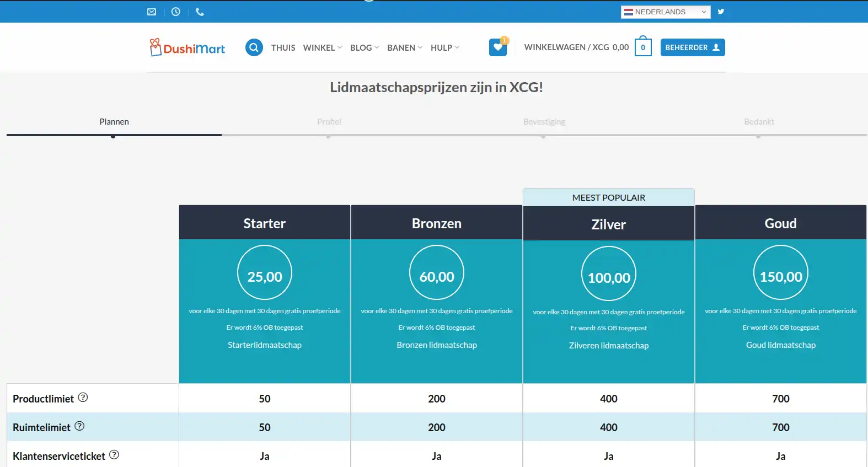Expand the BLOG menu dropdown
This screenshot has height=467, width=868.
[365, 48]
